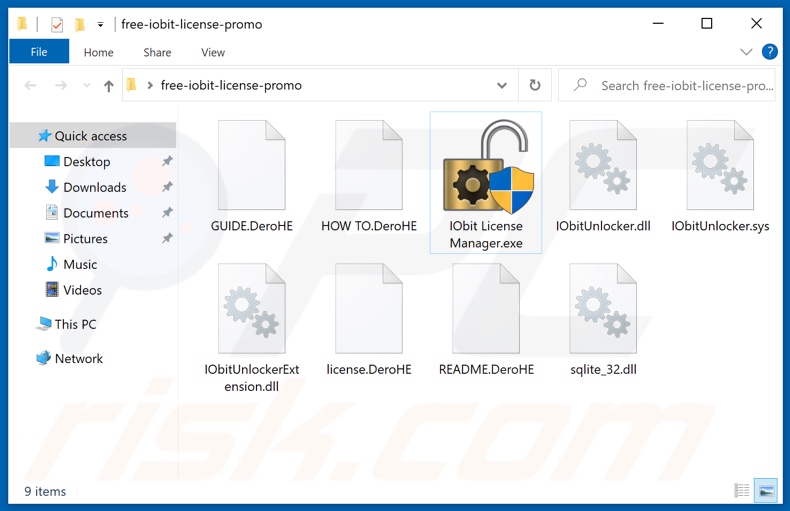This screenshot has width=790, height=511.
Task: Select the IObitUnlocker.sys file
Action: pyautogui.click(x=720, y=168)
